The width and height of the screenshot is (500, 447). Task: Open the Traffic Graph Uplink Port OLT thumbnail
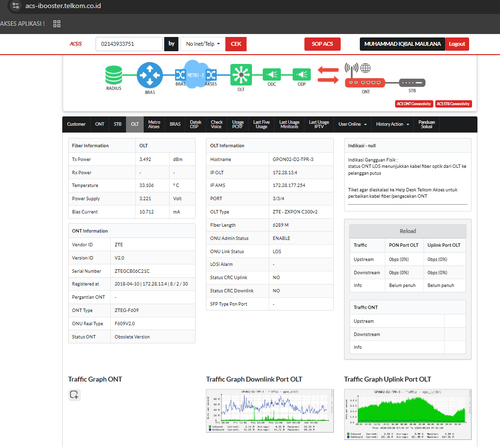[x=408, y=414]
